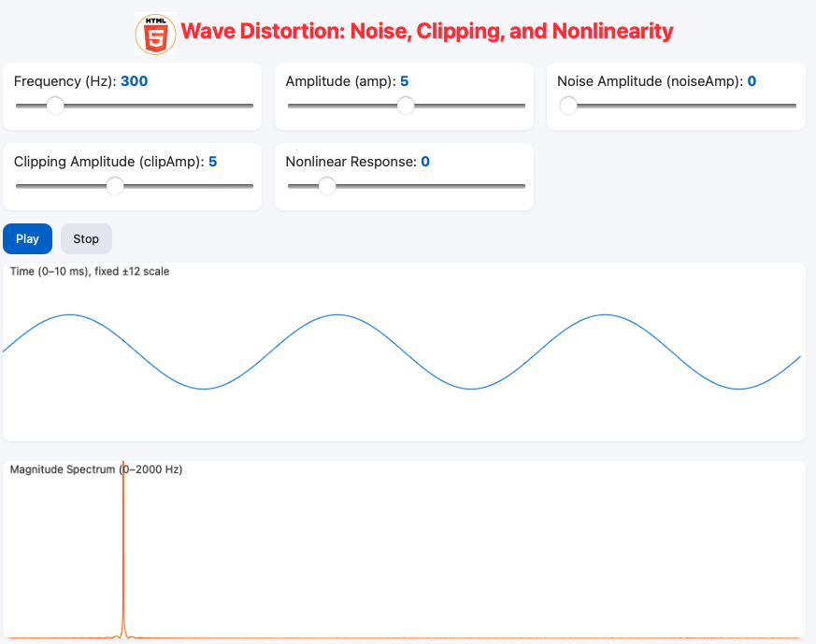Select the Frequency (Hz) panel card
Screen dimensions: 816x644
pyautogui.click(x=132, y=95)
